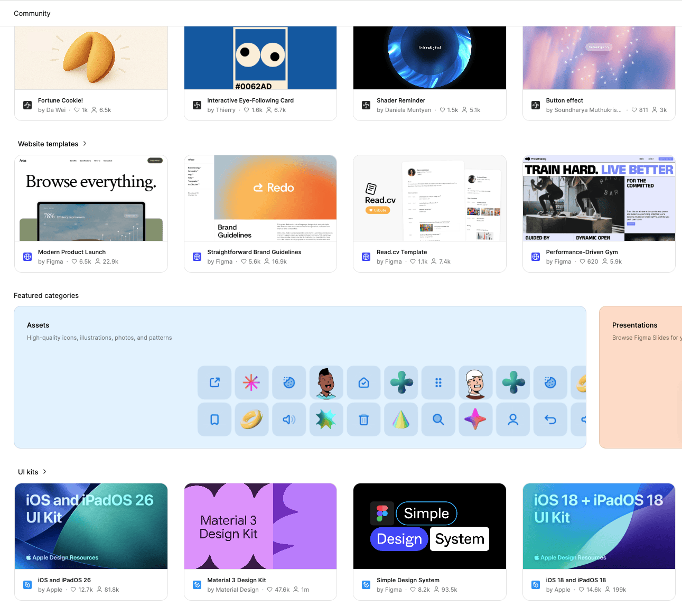Select the pink asterisk icon in Assets

click(251, 382)
